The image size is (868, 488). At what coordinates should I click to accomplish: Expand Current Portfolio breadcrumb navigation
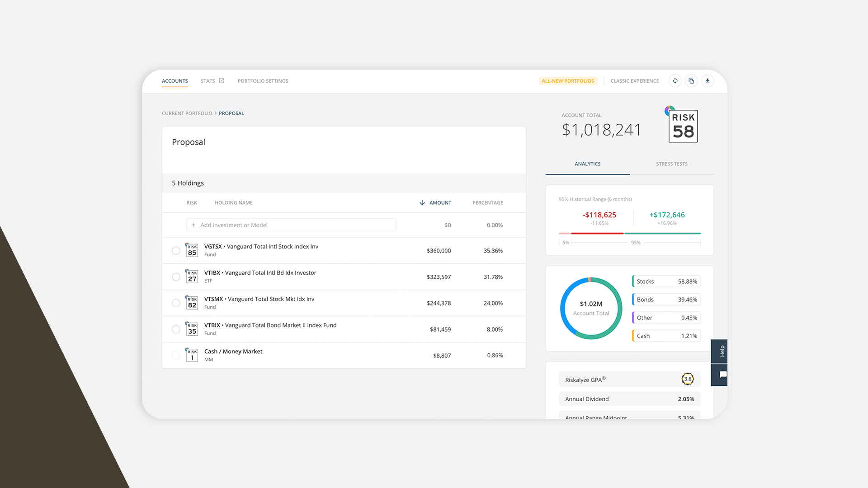click(187, 113)
